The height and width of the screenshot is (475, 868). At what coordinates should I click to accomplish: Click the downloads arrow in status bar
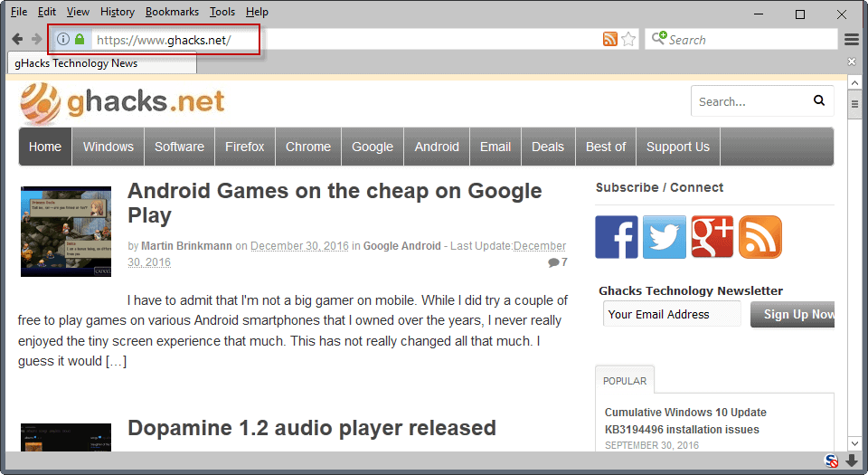point(852,461)
